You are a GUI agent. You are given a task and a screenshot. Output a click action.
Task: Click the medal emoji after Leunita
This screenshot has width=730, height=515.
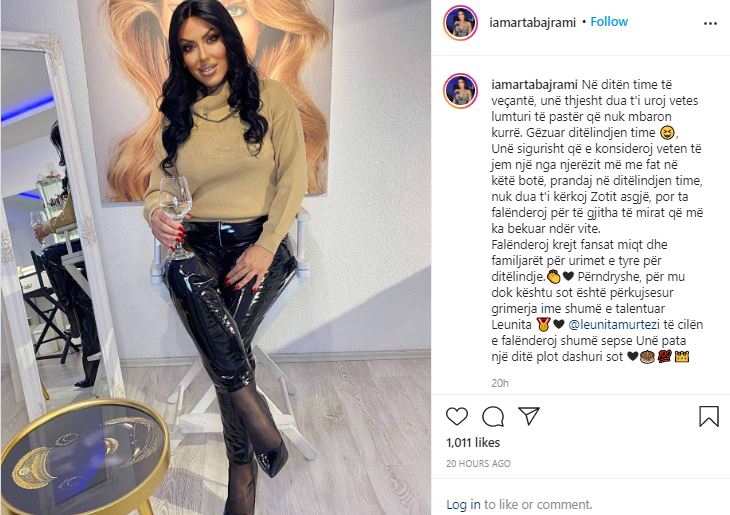click(542, 324)
